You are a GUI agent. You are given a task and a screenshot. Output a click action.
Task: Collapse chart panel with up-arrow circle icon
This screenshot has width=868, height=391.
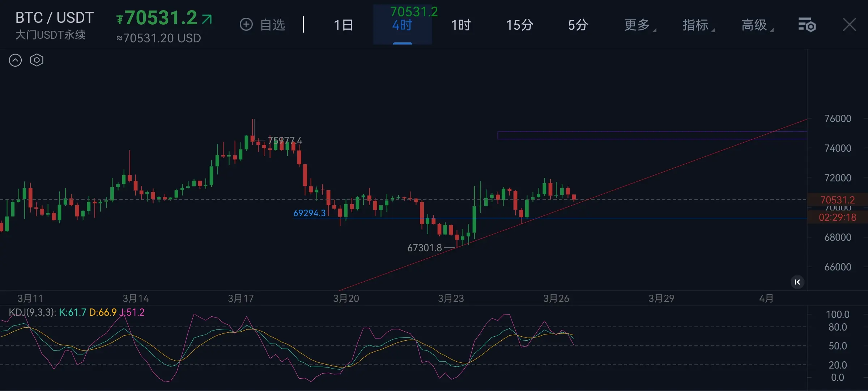point(15,60)
